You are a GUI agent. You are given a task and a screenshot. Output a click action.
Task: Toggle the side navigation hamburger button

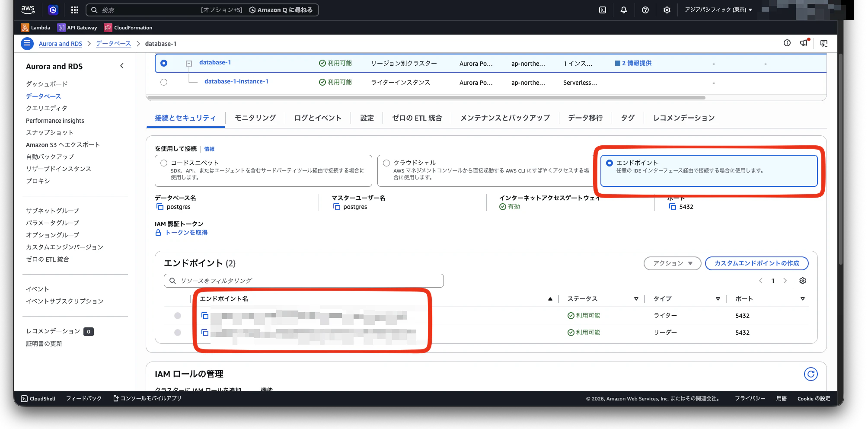coord(27,44)
